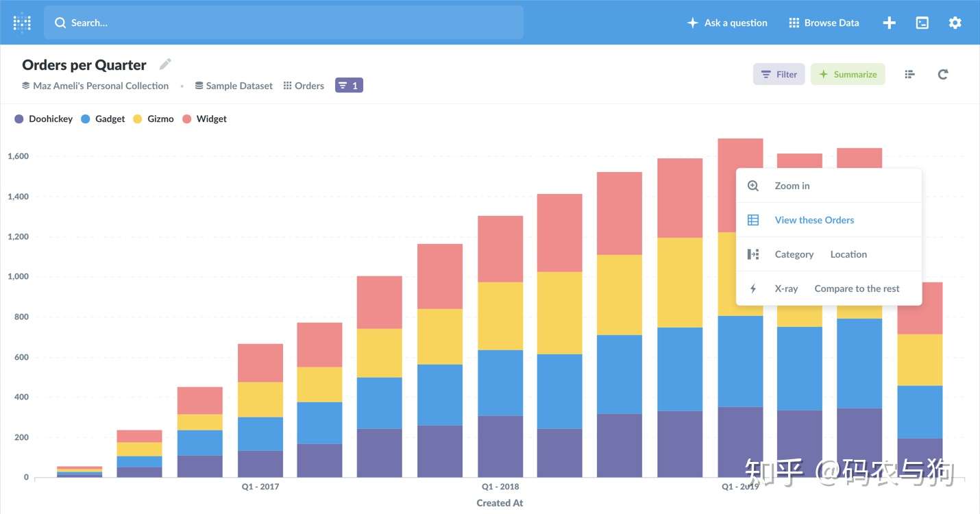The width and height of the screenshot is (980, 514).
Task: Open the SQL console icon in header
Action: (x=922, y=23)
